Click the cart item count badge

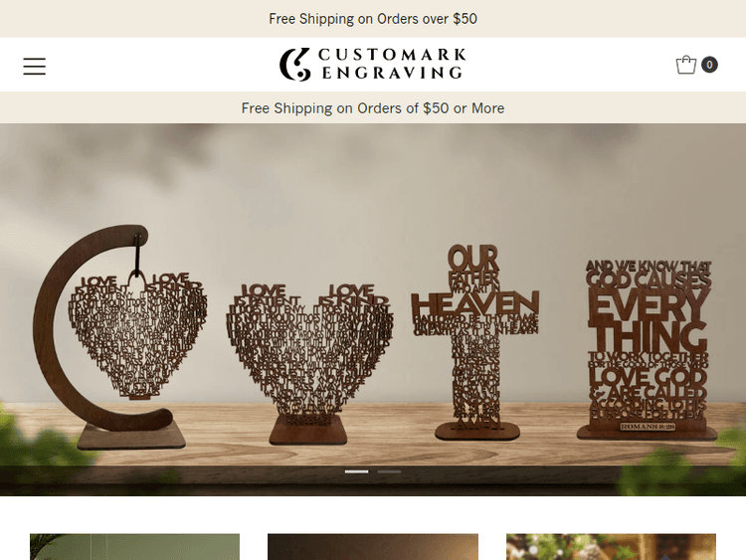(x=709, y=65)
